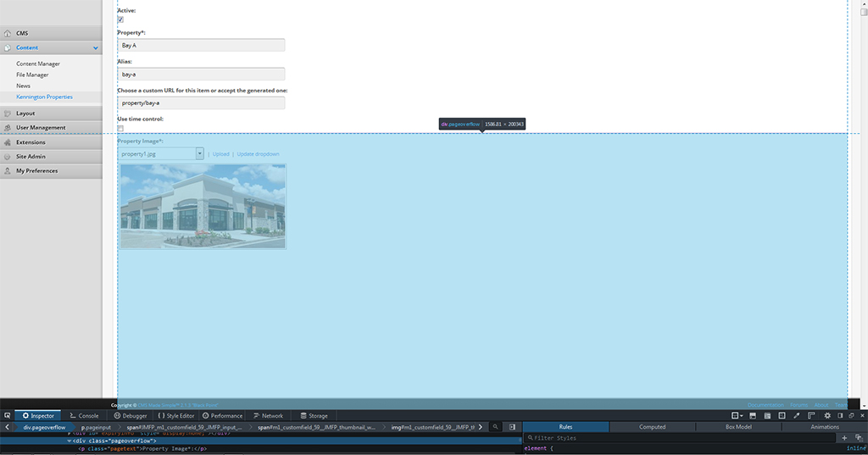The image size is (868, 455).
Task: Open devtools settings gear icon
Action: pyautogui.click(x=827, y=416)
